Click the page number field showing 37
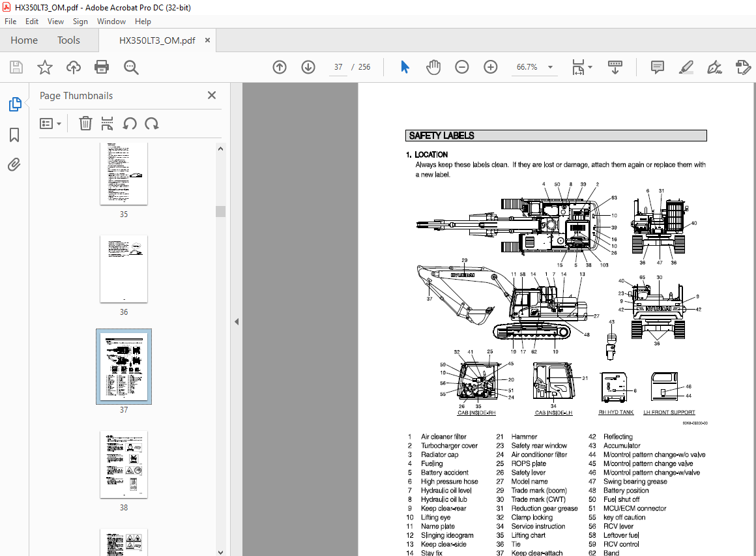 (x=338, y=67)
